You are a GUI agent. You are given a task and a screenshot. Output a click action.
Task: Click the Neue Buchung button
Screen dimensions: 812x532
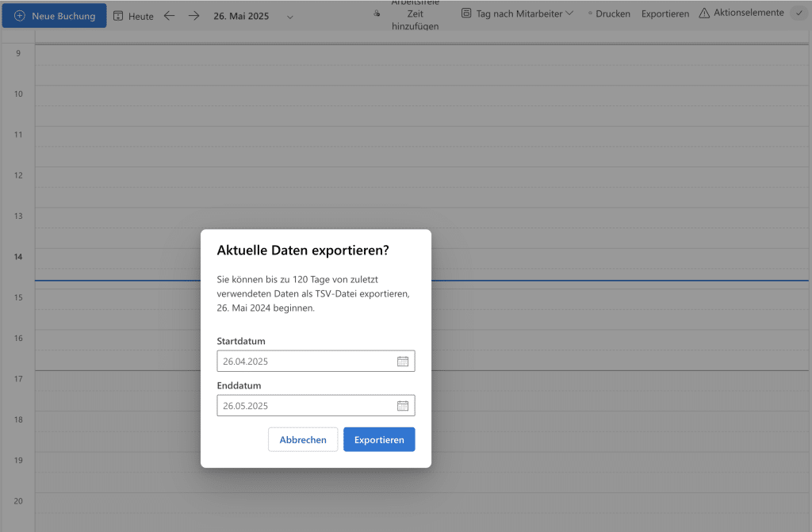pyautogui.click(x=54, y=16)
